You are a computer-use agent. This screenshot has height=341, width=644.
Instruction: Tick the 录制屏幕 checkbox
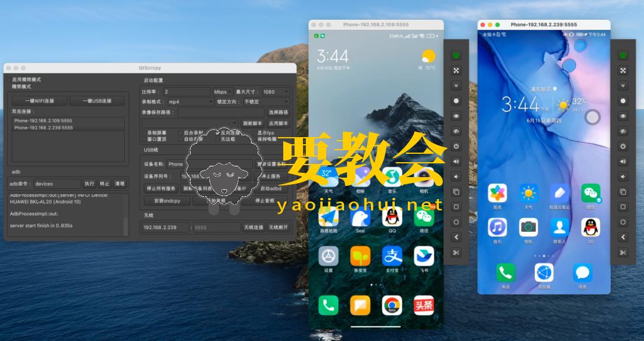tap(144, 133)
